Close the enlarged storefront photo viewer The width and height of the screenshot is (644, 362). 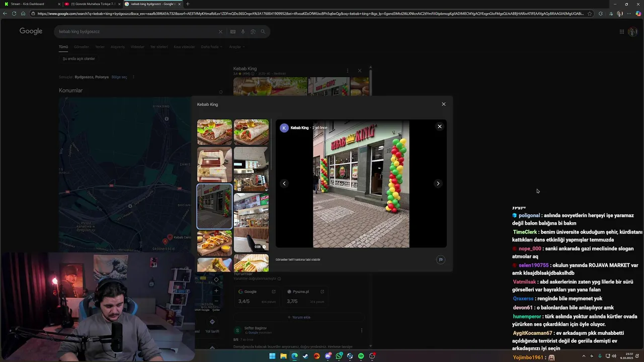click(440, 127)
